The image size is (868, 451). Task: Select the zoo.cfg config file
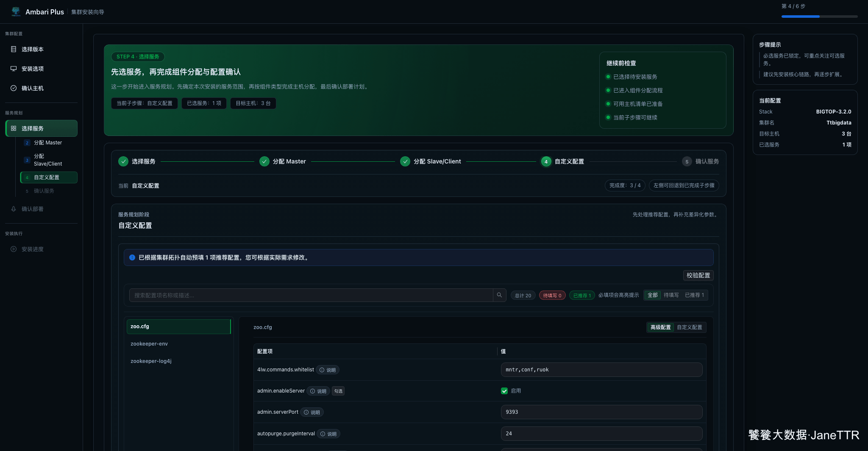(x=178, y=326)
